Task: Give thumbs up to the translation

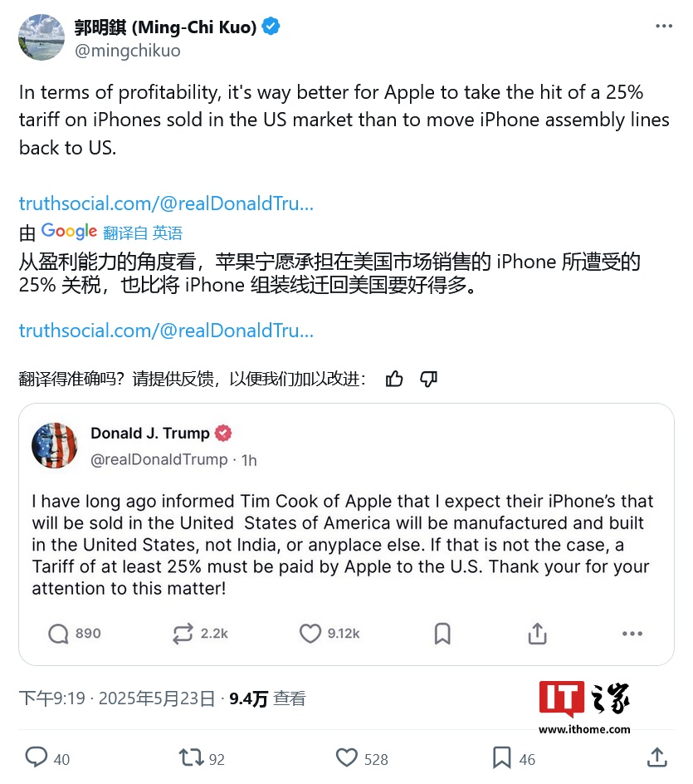Action: pyautogui.click(x=394, y=379)
